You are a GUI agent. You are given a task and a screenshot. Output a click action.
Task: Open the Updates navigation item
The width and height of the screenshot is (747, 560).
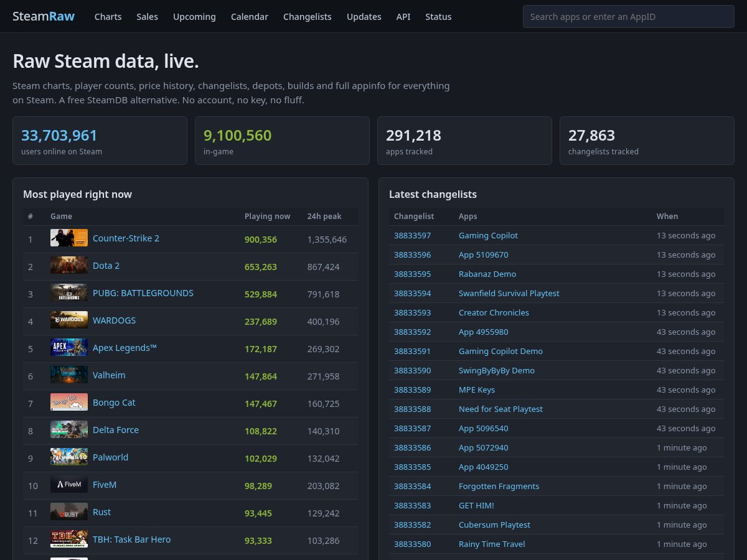click(364, 17)
